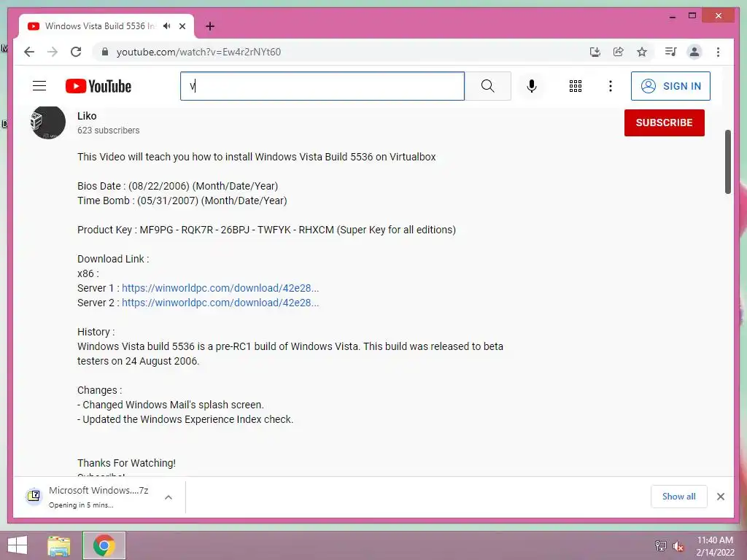Close the downloads bar
The height and width of the screenshot is (560, 747).
pos(721,497)
